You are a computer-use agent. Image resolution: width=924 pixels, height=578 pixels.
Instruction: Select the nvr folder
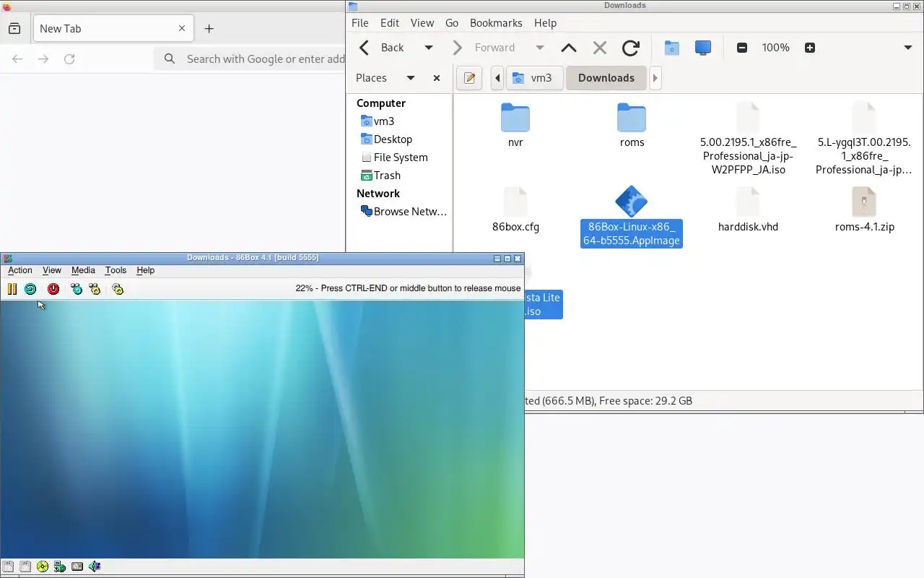pos(515,126)
